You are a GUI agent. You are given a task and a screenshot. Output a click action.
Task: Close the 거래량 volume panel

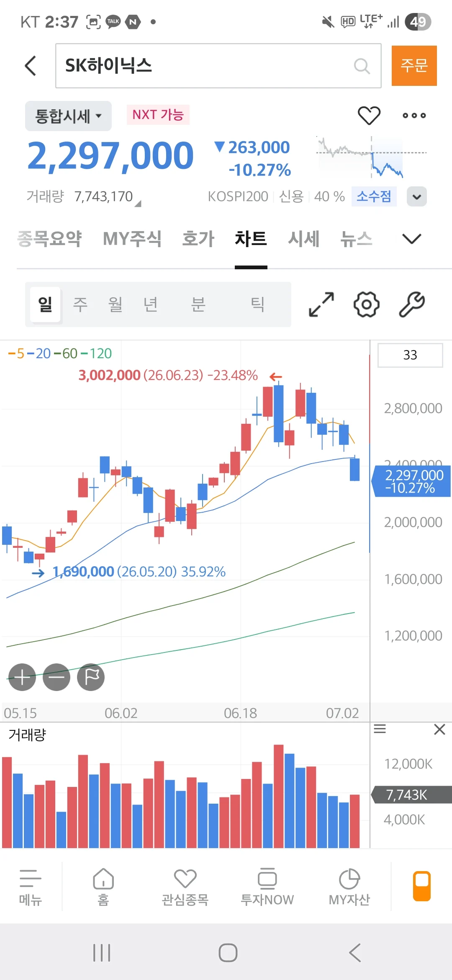(x=439, y=730)
